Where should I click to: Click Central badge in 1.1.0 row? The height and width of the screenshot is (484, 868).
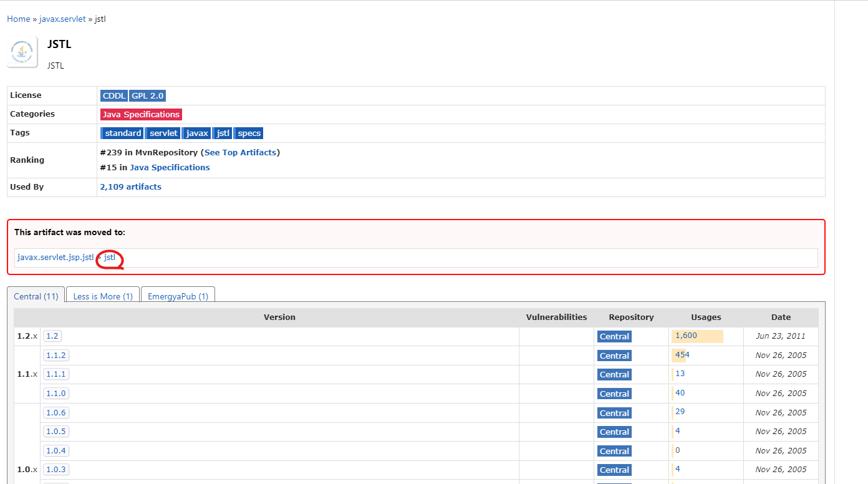coord(614,394)
